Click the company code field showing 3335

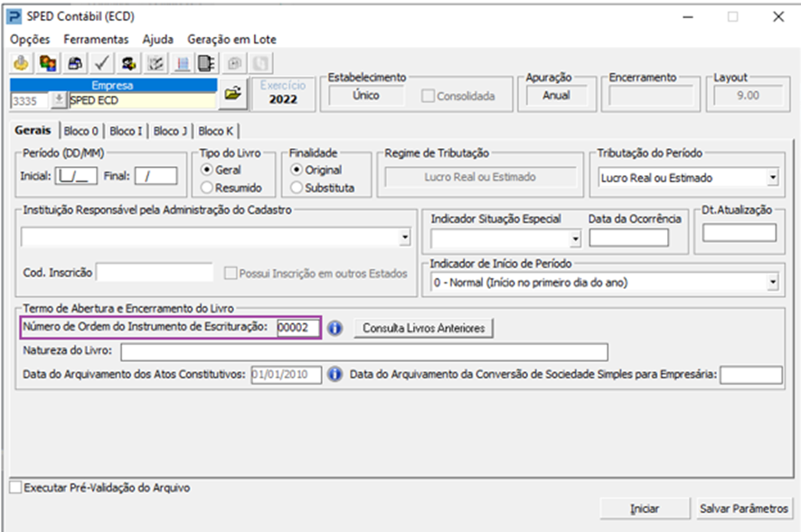[x=30, y=100]
